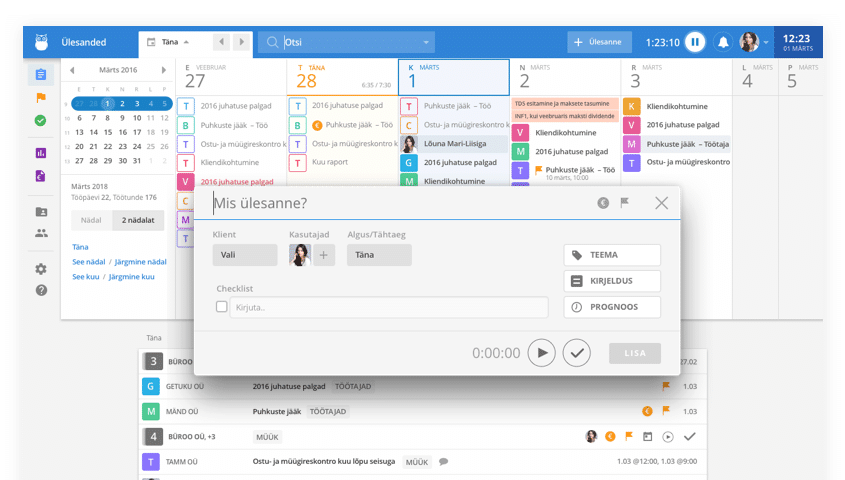845x480 pixels.
Task: Open the Täna date picker in dialog
Action: coord(379,255)
